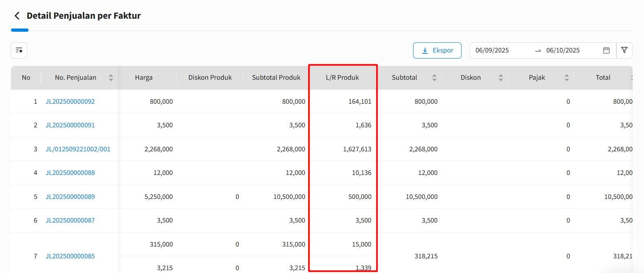Open the column settings icon
Screen dimensions: 644x273
[x=19, y=50]
